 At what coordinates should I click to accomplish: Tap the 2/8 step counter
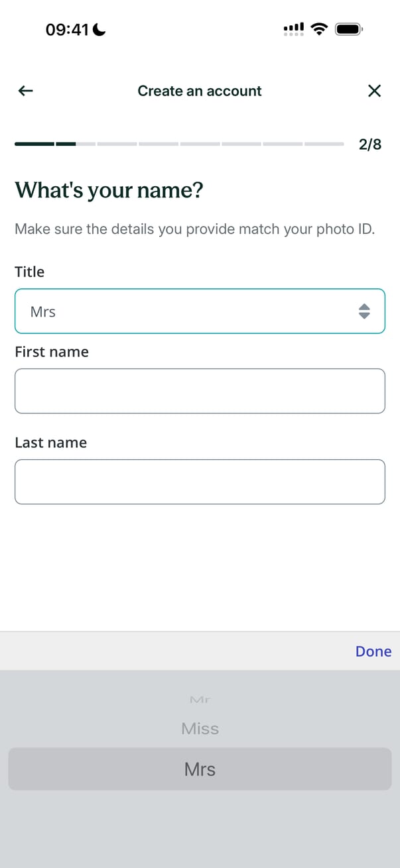click(370, 144)
